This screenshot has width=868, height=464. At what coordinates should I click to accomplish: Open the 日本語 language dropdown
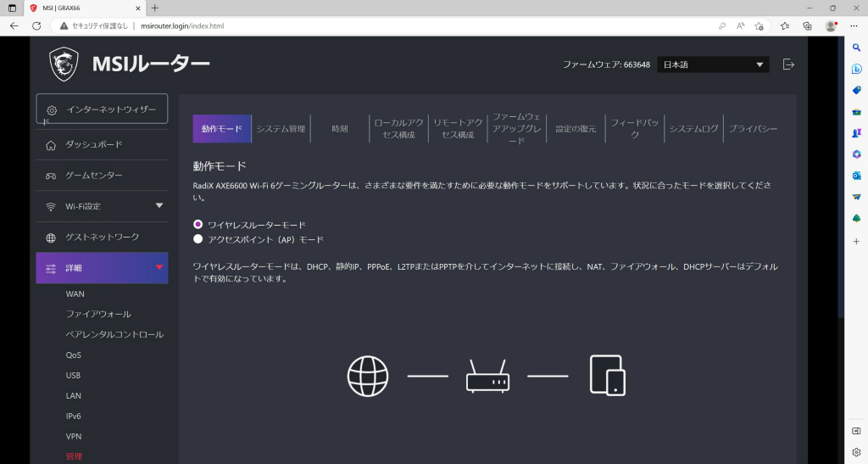pyautogui.click(x=713, y=64)
